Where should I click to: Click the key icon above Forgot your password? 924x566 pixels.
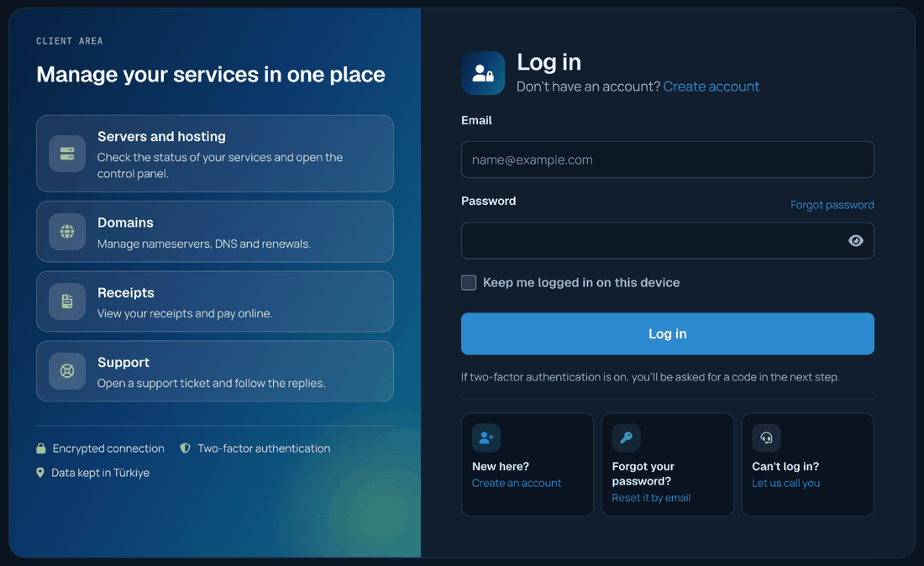(626, 438)
